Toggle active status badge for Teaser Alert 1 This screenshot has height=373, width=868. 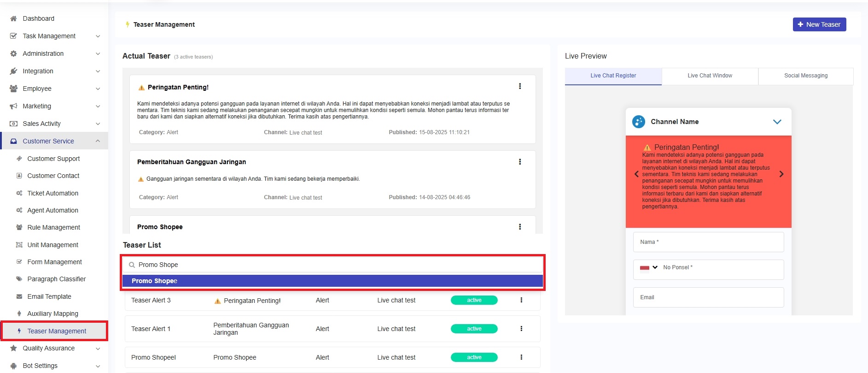pyautogui.click(x=474, y=329)
